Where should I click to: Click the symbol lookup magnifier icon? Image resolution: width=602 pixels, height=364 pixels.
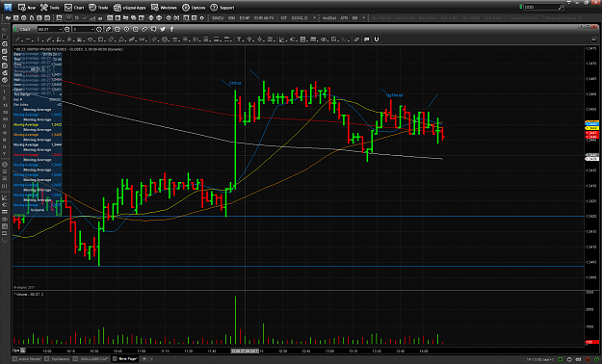66,29
